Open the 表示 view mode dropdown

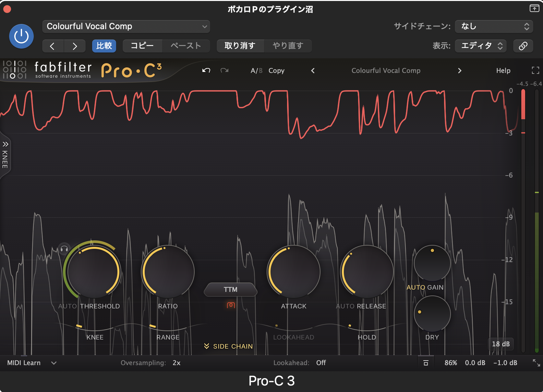coord(481,46)
